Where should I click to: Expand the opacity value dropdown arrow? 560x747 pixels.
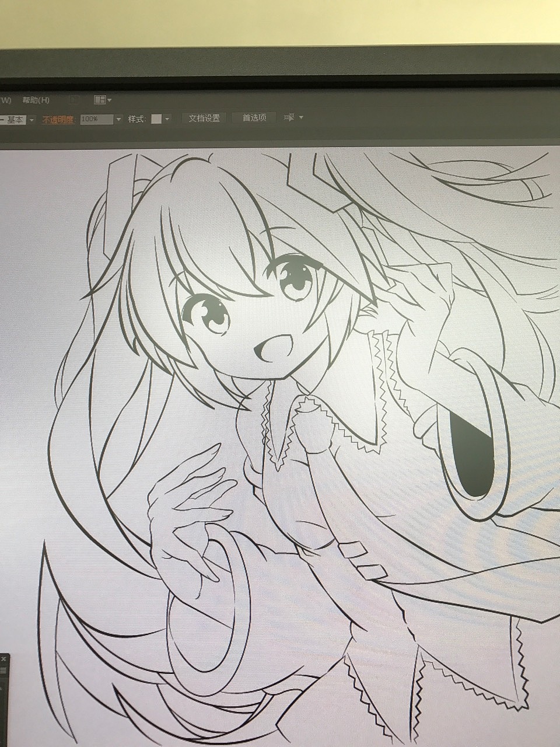pyautogui.click(x=119, y=119)
